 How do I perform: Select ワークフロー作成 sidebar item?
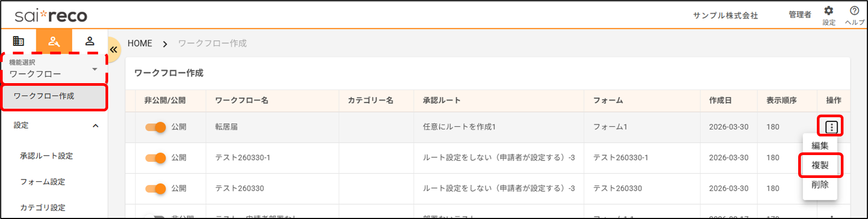tap(44, 96)
